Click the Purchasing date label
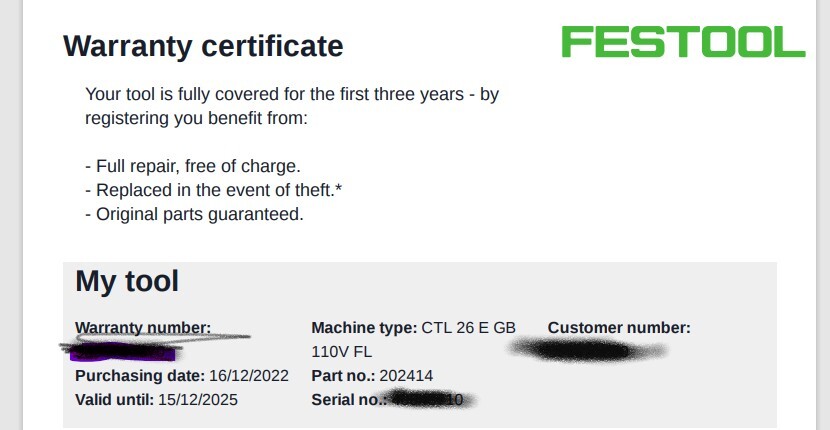The height and width of the screenshot is (430, 830). 140,376
